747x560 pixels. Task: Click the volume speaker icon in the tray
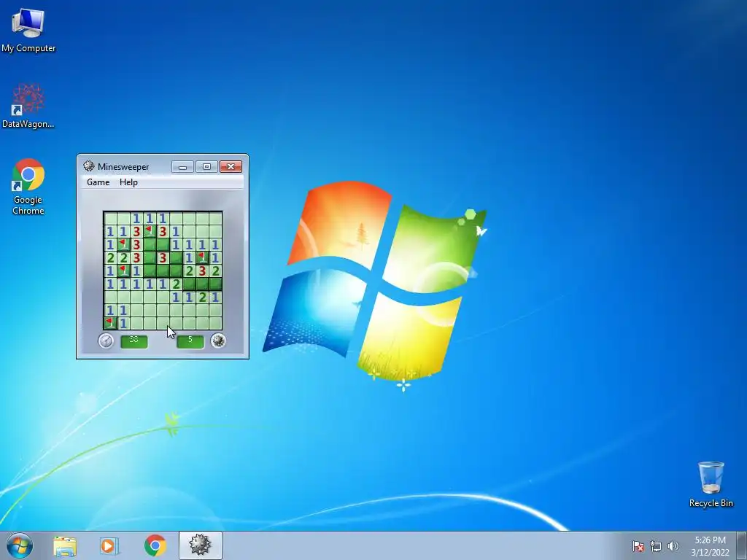pos(673,546)
